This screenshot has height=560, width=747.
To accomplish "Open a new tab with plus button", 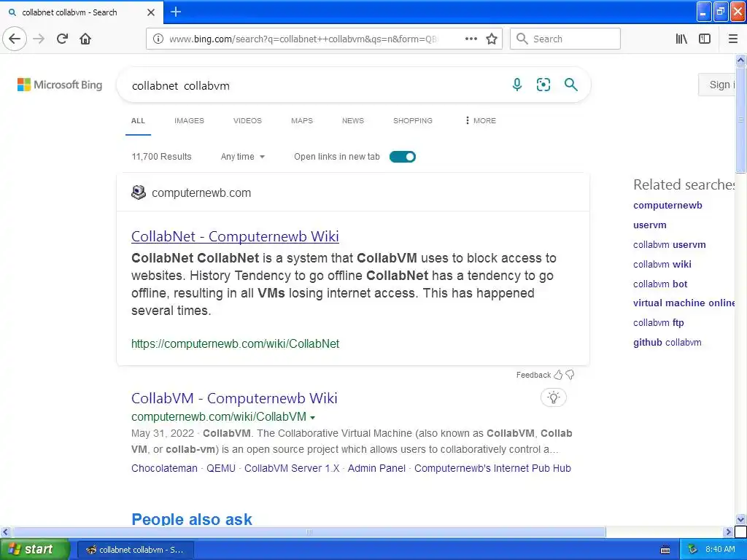I will click(x=176, y=12).
